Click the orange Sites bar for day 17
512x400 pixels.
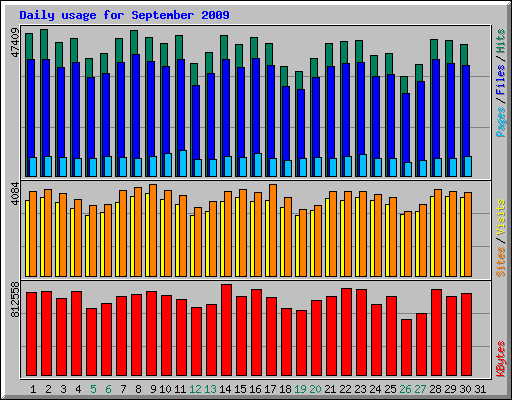pos(273,230)
